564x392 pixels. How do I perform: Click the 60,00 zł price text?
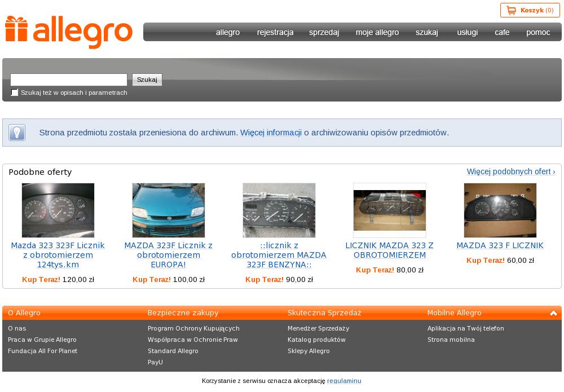[521, 261]
